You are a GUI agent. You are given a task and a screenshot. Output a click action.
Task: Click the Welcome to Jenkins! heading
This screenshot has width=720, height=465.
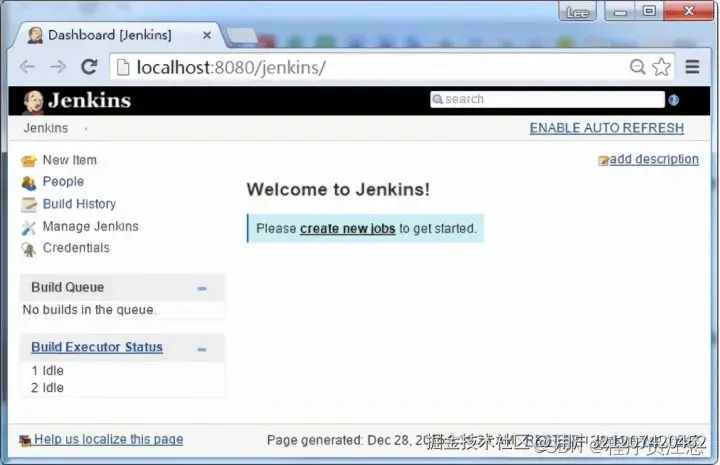click(338, 190)
